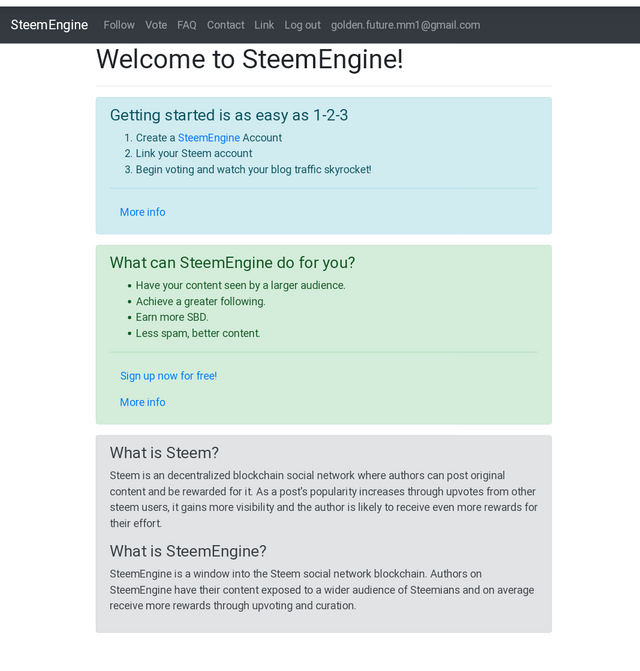Click Begin voting and watch your blog traffic skyrocket!

(x=254, y=169)
